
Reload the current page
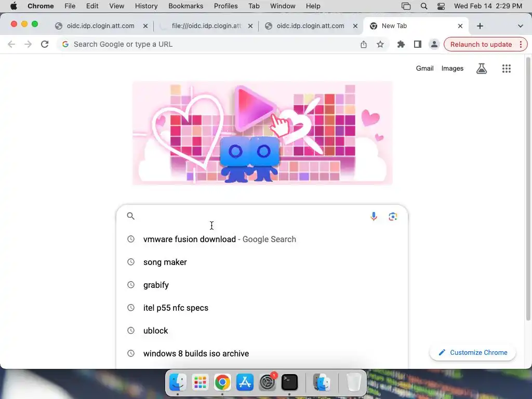45,44
